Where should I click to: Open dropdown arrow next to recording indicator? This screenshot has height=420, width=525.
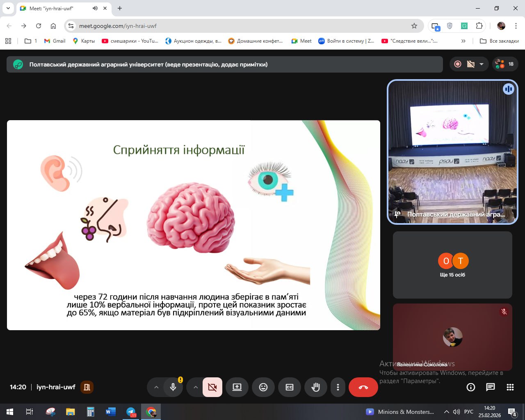(482, 64)
